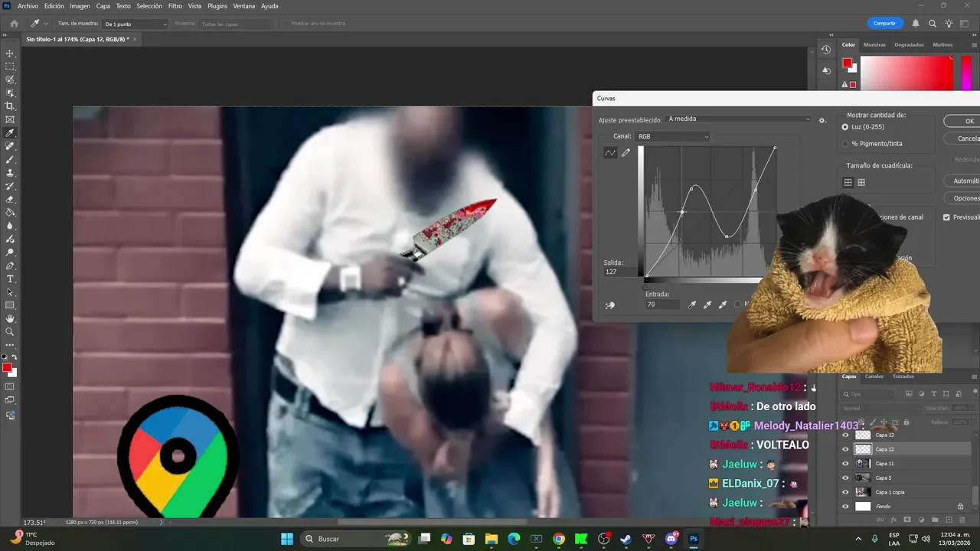Open the Photoshop home screen icon
Image resolution: width=980 pixels, height=551 pixels.
[x=14, y=24]
